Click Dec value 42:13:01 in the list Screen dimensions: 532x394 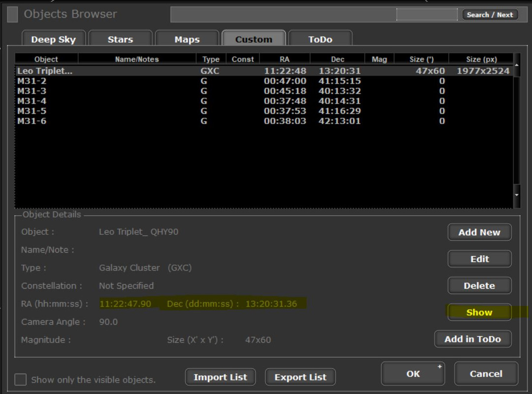[339, 121]
